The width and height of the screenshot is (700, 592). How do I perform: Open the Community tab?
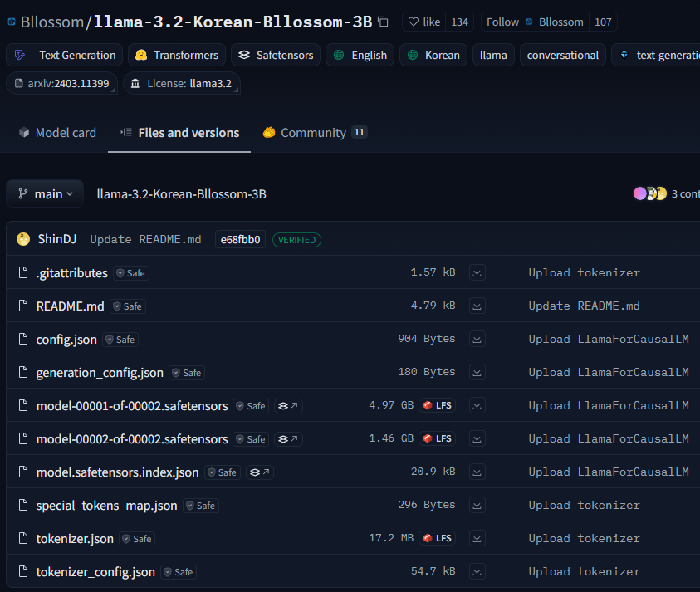click(x=315, y=133)
